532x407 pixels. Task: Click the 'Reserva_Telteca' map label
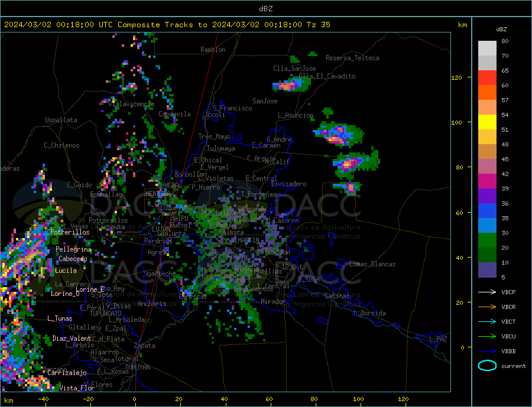point(352,58)
